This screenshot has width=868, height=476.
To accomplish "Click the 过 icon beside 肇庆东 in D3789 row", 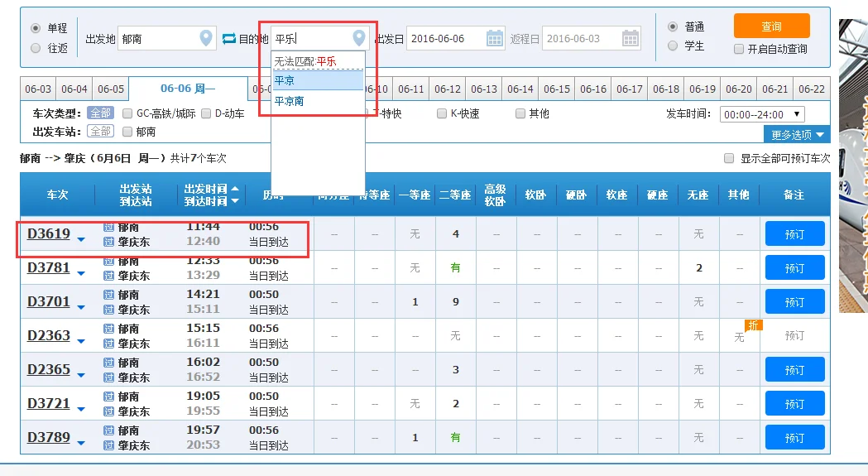I will coord(109,445).
